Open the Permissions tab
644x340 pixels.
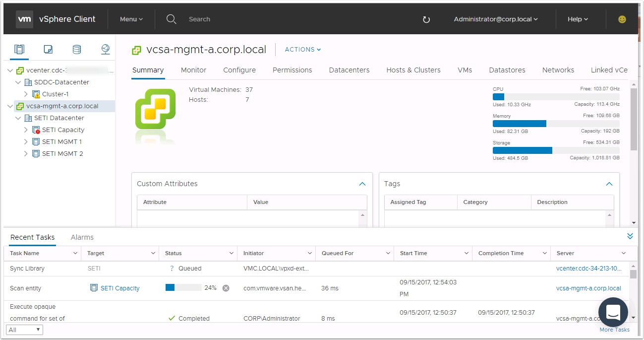pos(293,70)
